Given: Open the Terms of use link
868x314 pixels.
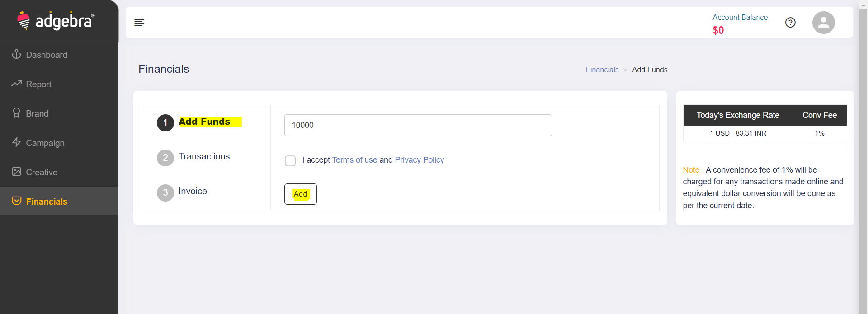Looking at the screenshot, I should (354, 160).
